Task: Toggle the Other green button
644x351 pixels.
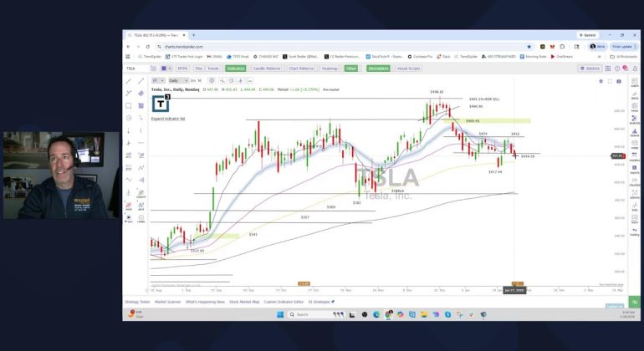Action: pos(350,68)
